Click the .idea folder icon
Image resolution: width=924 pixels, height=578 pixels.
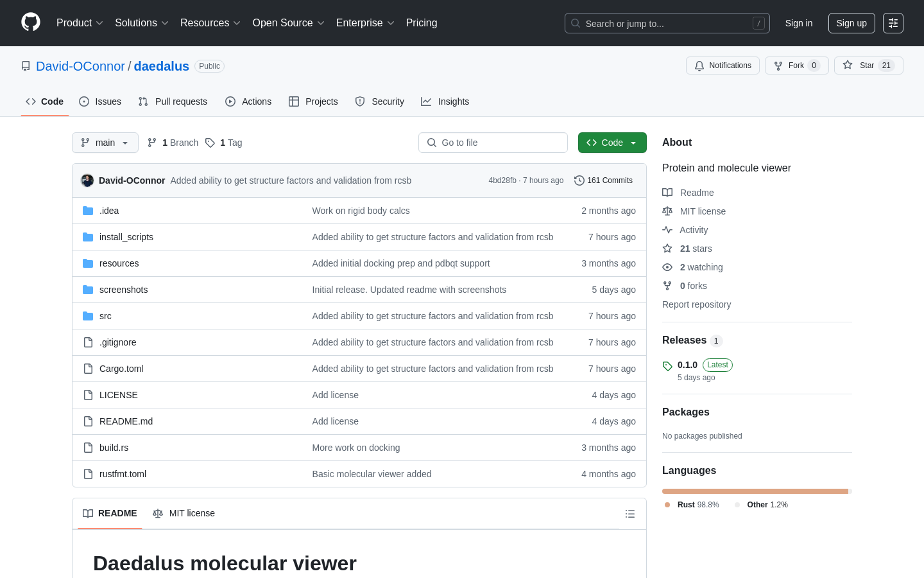[88, 211]
